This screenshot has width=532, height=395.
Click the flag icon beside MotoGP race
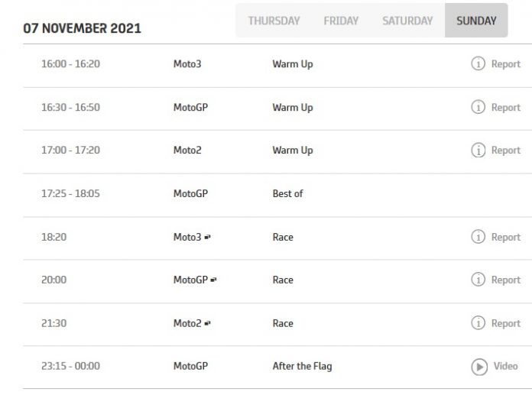coord(213,280)
